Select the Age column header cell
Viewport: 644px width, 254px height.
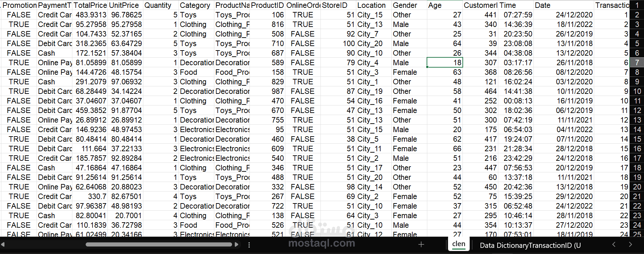coord(445,5)
